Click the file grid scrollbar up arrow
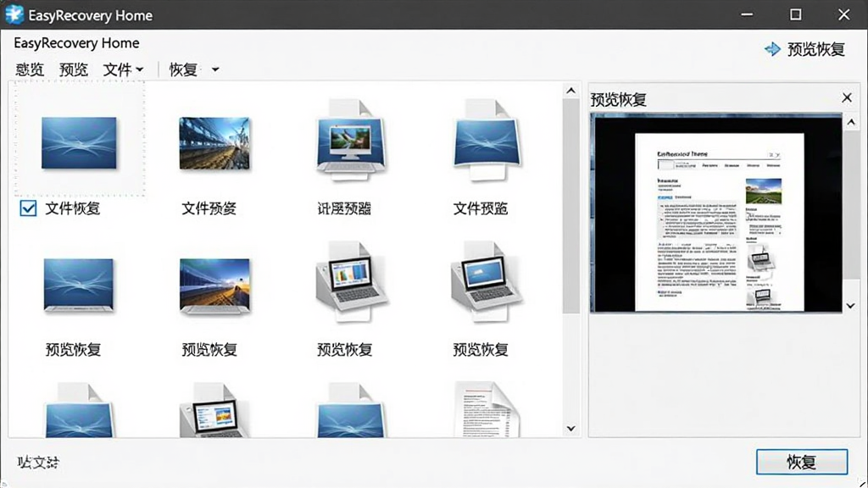This screenshot has width=868, height=488. click(x=571, y=91)
